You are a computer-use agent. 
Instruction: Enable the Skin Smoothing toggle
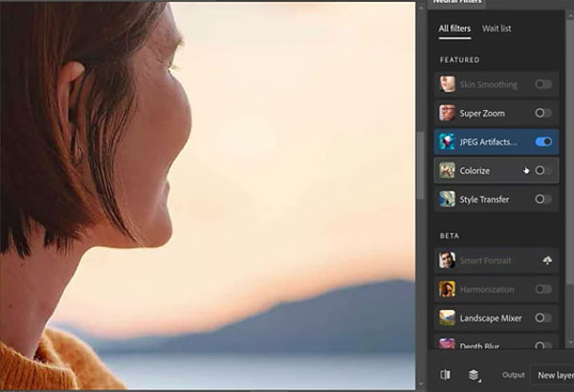point(543,84)
